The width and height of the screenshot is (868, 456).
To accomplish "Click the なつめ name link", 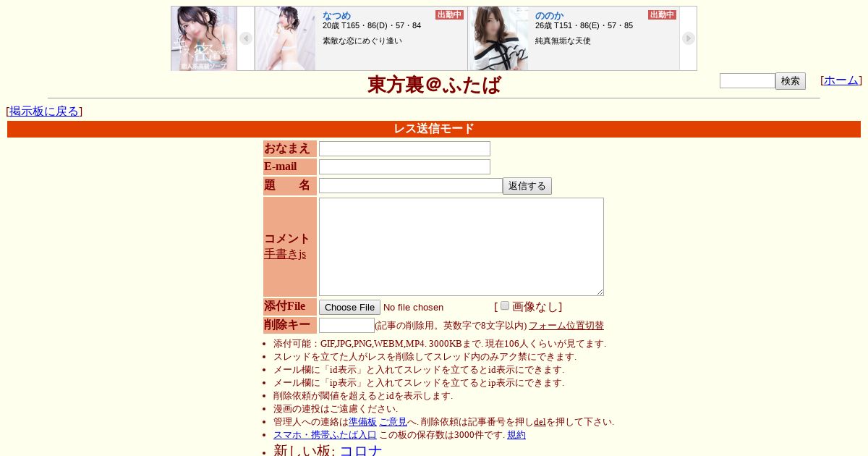I will pyautogui.click(x=336, y=15).
